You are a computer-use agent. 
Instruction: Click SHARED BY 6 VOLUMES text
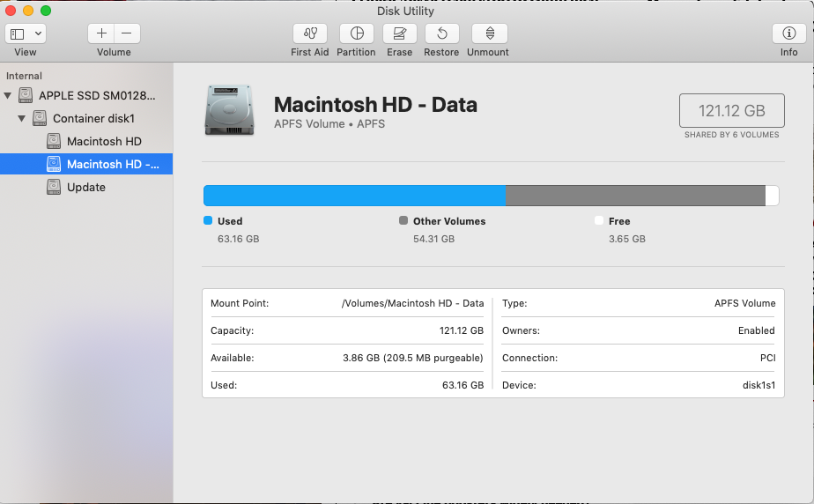click(x=731, y=135)
